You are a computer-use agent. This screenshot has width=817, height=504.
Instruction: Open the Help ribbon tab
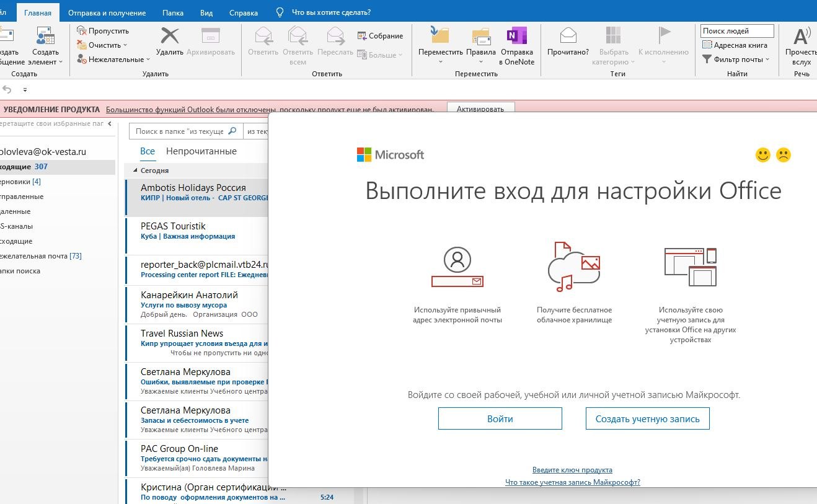[x=244, y=12]
